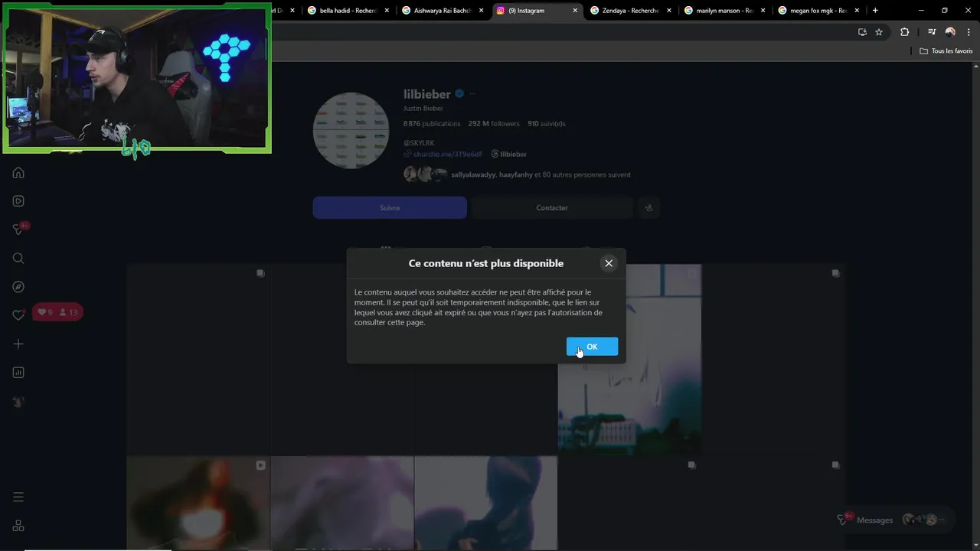Open a new browser tab

pyautogui.click(x=875, y=11)
